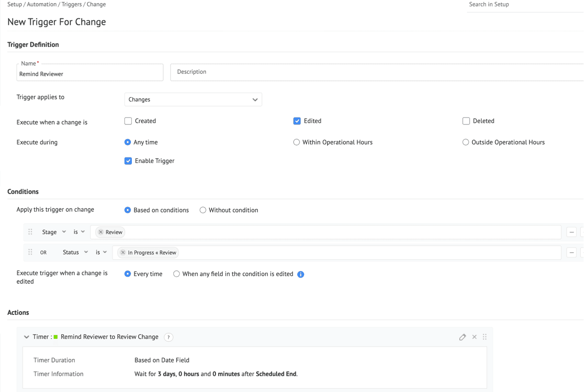The height and width of the screenshot is (392, 584).
Task: Select Within Operational Hours radio option
Action: (296, 142)
